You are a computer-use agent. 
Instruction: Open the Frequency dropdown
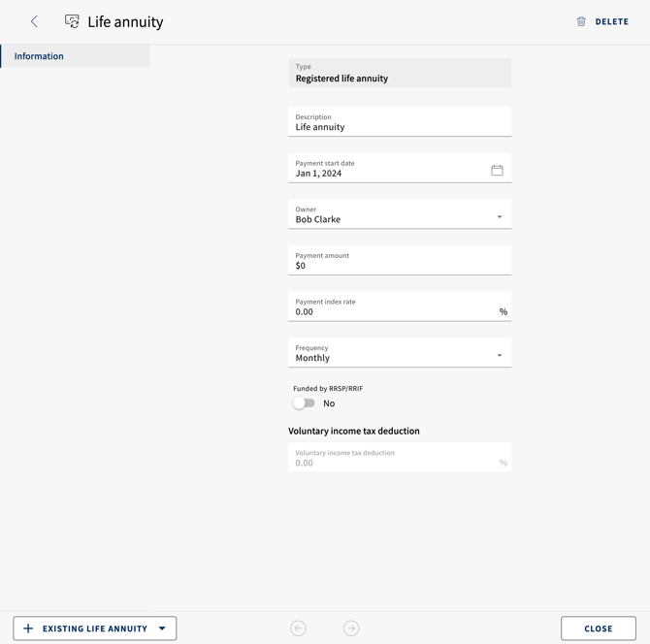click(x=400, y=353)
